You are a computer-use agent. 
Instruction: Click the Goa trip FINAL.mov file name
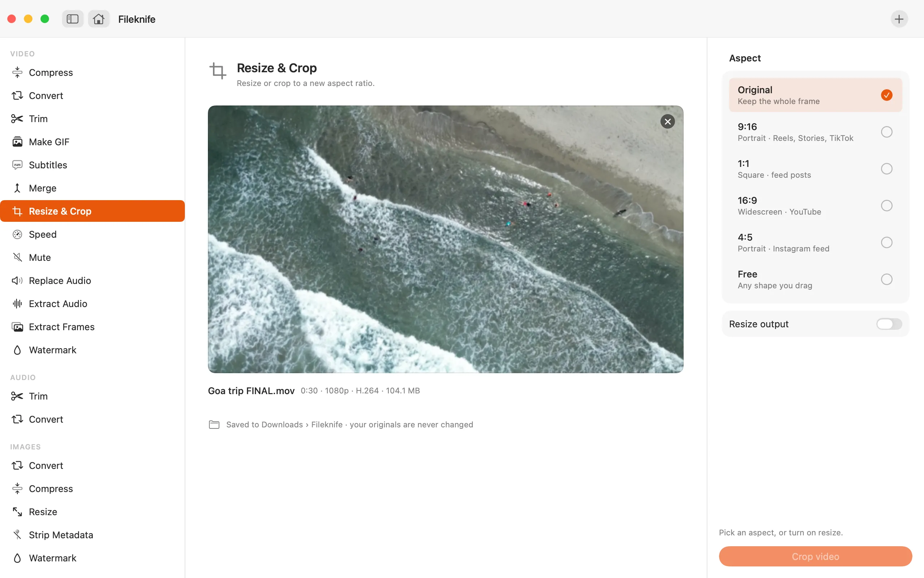251,391
